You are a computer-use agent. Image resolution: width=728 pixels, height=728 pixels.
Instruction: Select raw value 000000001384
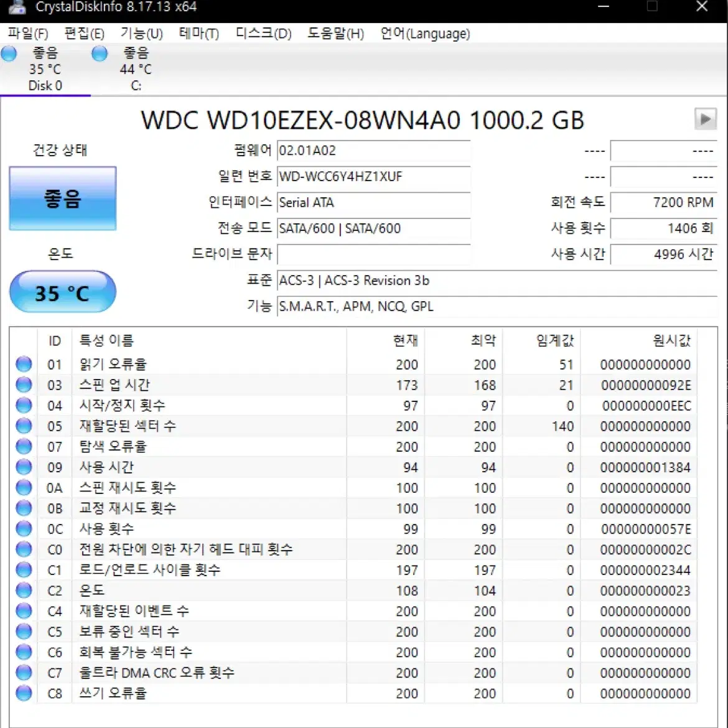pyautogui.click(x=645, y=467)
